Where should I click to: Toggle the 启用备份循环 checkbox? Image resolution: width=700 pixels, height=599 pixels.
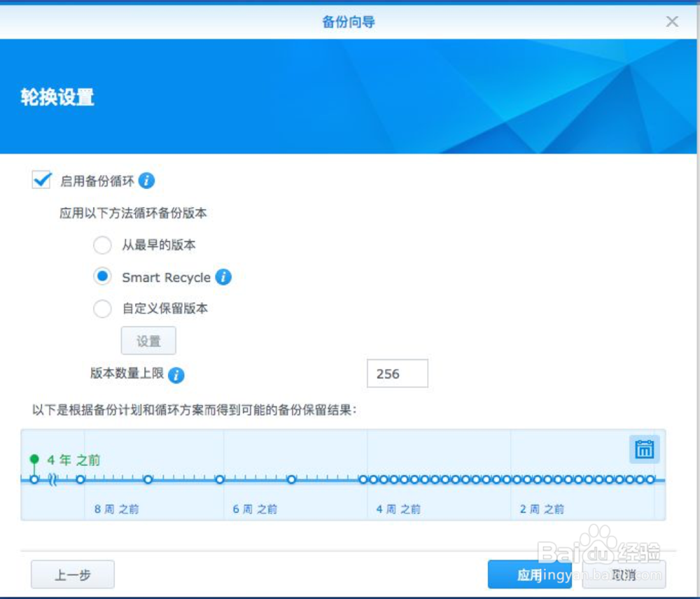[41, 180]
